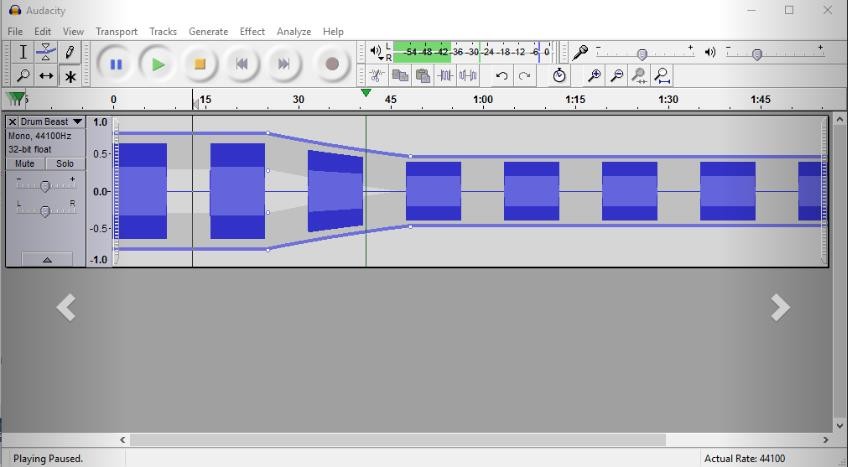Click the right next-image arrow
The image size is (848, 467).
click(x=780, y=308)
